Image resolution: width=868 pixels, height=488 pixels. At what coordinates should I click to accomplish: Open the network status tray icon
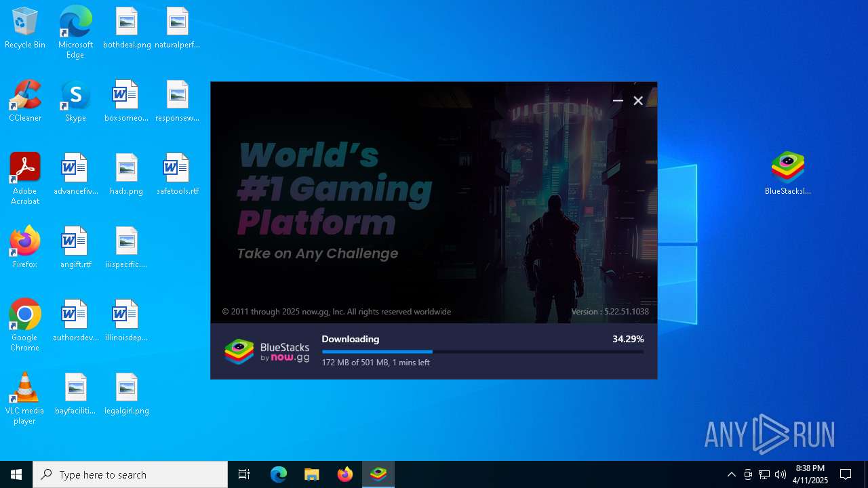[x=764, y=474]
